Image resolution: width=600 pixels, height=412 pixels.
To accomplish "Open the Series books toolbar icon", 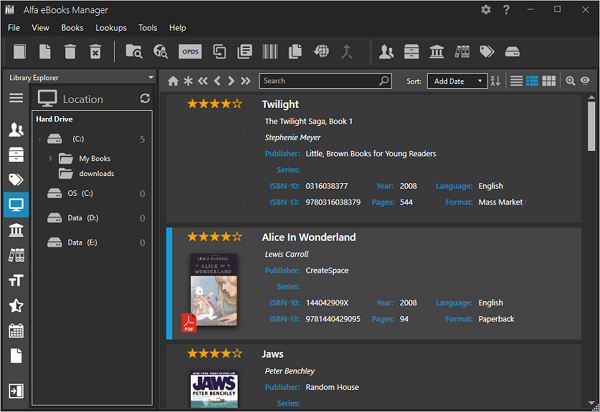I will point(462,51).
